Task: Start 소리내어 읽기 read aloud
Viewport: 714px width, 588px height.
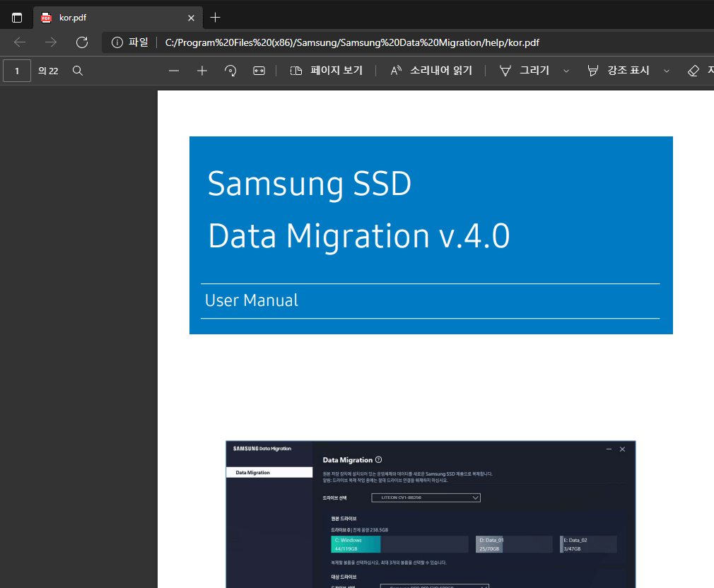Action: coord(431,71)
